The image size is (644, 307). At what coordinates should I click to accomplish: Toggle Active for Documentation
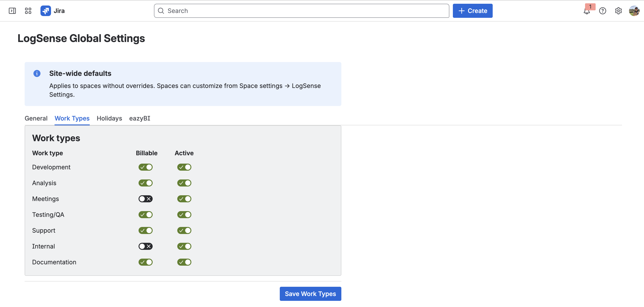(184, 262)
